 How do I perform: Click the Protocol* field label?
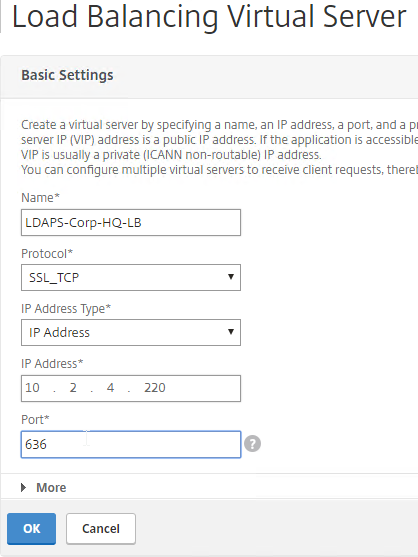tap(47, 254)
